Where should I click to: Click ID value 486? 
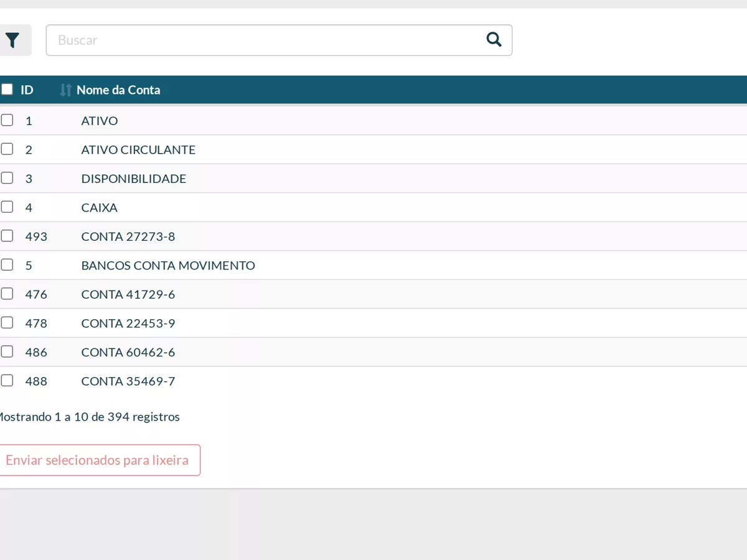[36, 352]
